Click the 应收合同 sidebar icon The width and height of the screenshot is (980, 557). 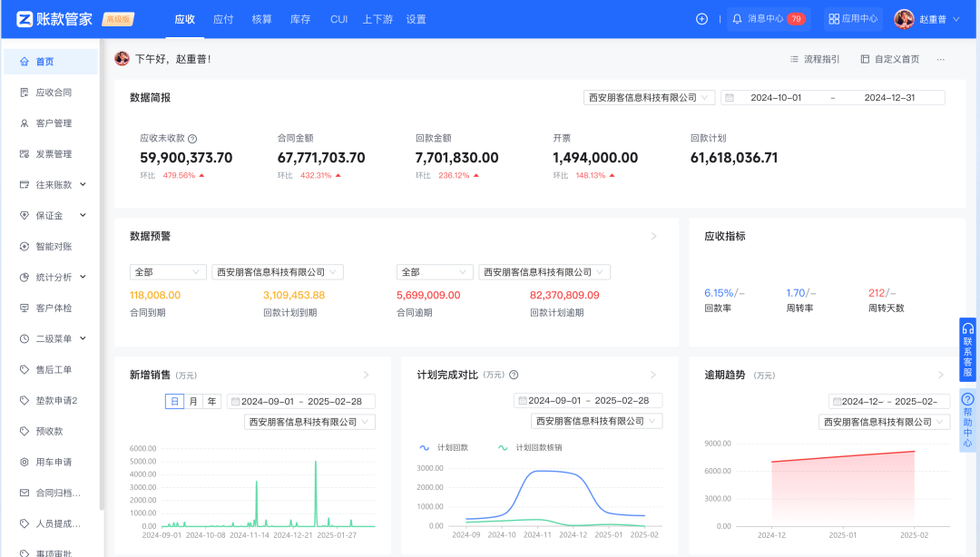[24, 93]
